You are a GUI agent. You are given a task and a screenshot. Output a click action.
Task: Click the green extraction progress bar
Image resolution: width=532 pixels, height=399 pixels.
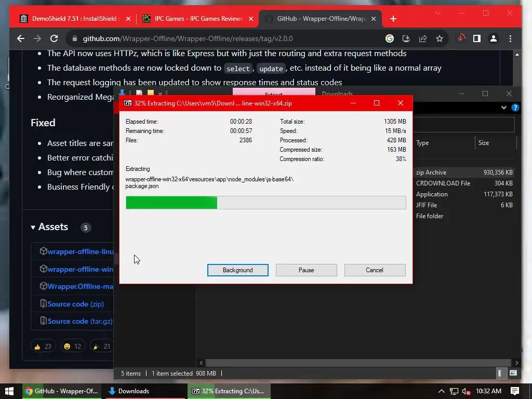(x=265, y=203)
